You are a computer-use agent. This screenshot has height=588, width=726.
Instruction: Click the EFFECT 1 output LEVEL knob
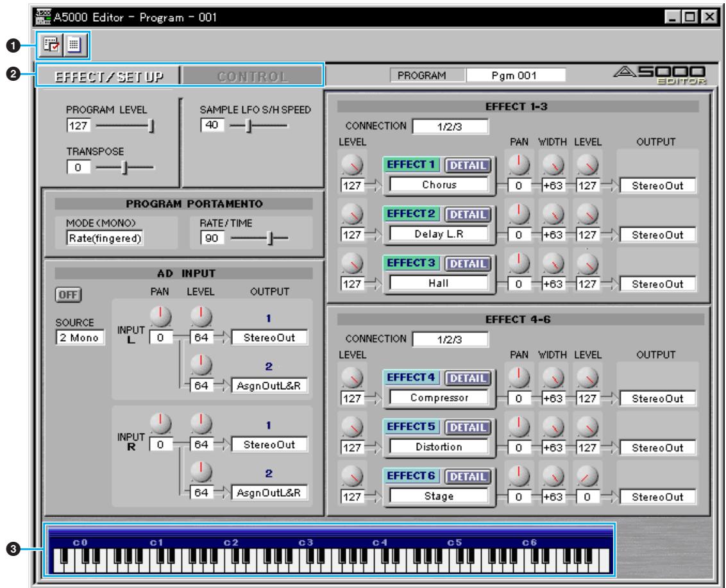(x=587, y=165)
